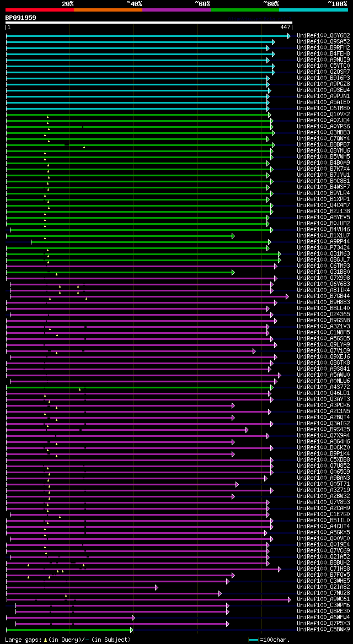Viewport: 353px width, 644px height.
Task: Select the UniRef100_C6TM80 hit label
Action: click(323, 108)
